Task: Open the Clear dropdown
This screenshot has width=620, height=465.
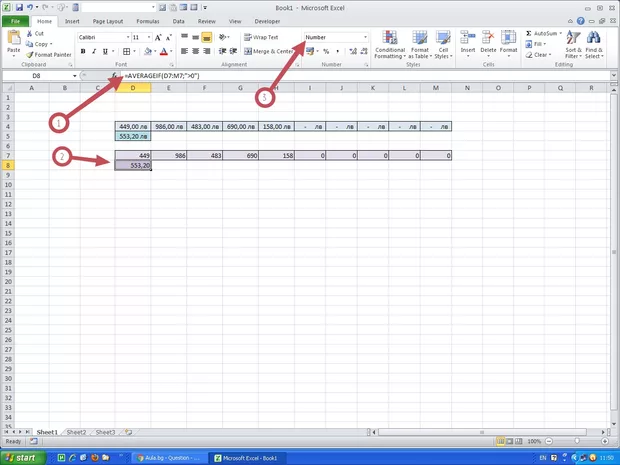Action: [x=539, y=55]
